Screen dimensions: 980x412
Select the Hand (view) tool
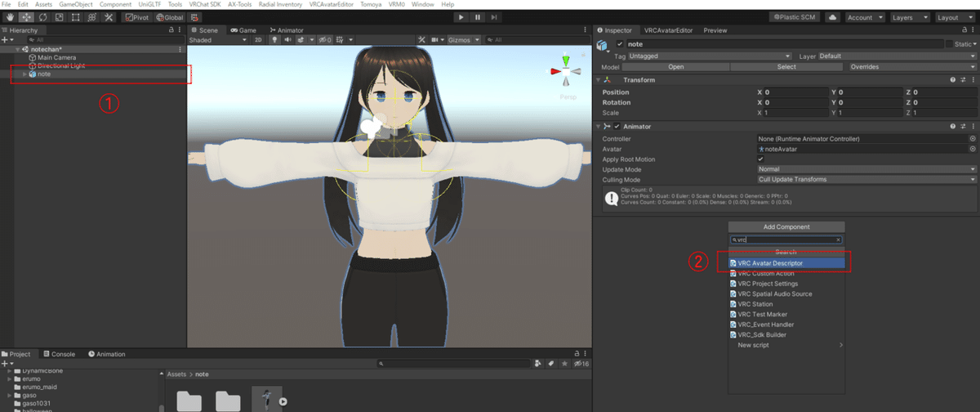click(9, 17)
